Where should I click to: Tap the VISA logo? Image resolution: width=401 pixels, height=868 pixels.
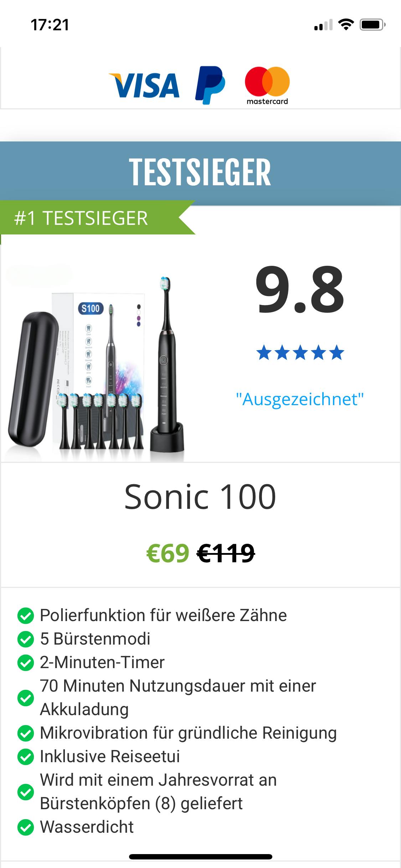coord(144,85)
